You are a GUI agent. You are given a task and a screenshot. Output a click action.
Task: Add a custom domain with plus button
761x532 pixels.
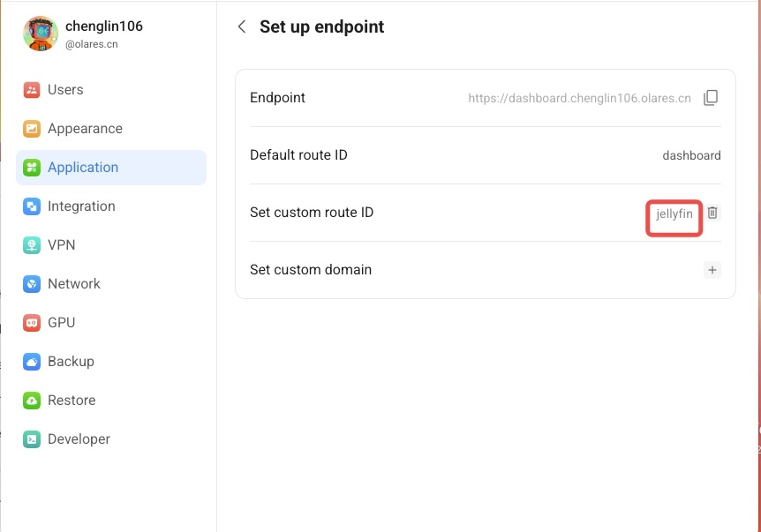click(x=712, y=270)
